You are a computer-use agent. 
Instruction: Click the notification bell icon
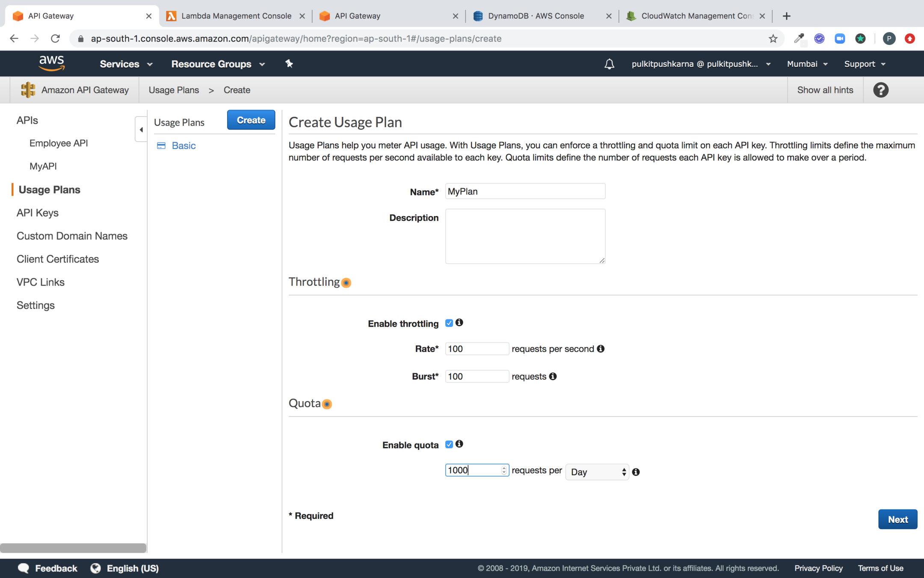[x=609, y=64]
